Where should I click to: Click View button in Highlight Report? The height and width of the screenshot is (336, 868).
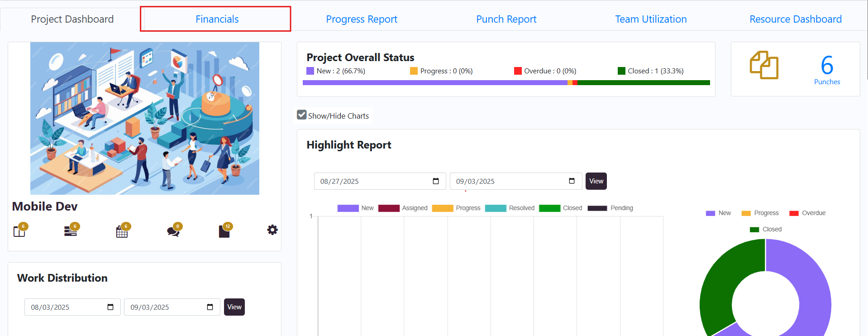(596, 181)
